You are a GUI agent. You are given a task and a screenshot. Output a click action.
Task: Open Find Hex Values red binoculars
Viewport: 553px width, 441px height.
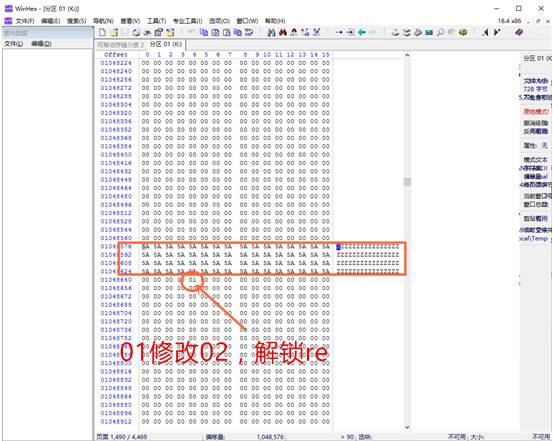click(282, 32)
